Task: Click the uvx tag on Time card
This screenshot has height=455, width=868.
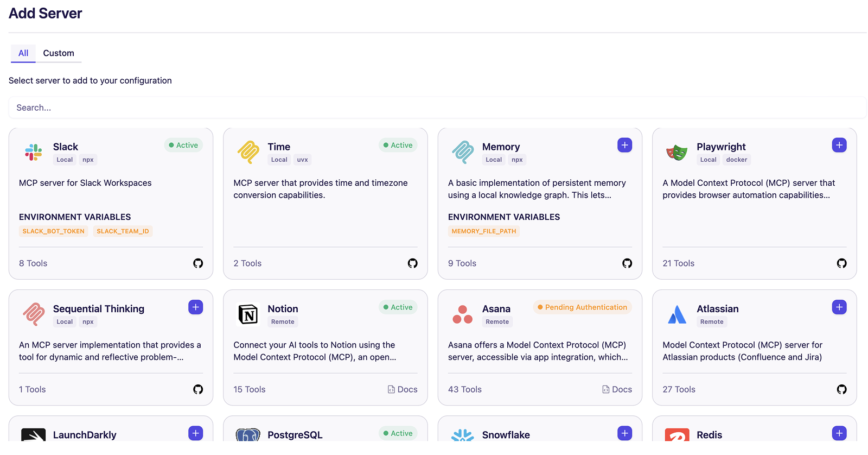Action: pos(303,160)
